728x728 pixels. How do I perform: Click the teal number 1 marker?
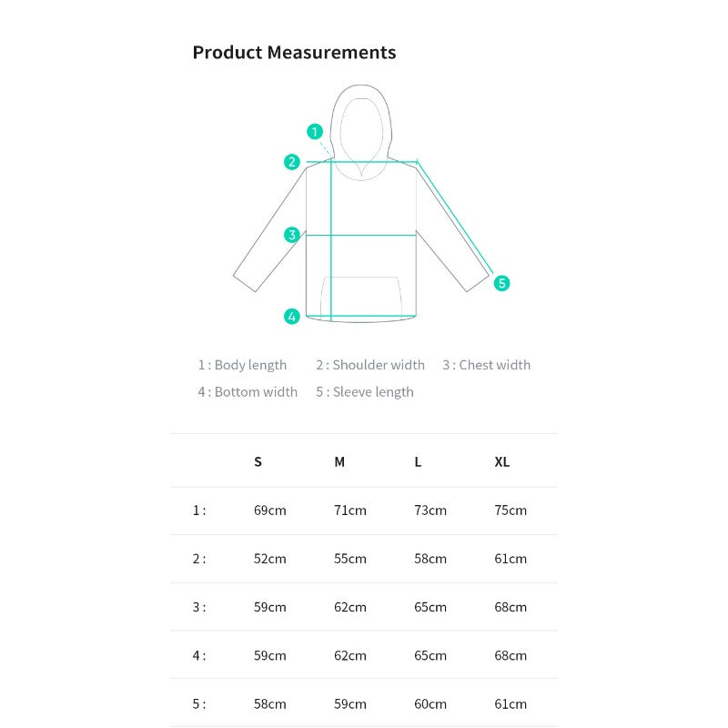(x=315, y=131)
